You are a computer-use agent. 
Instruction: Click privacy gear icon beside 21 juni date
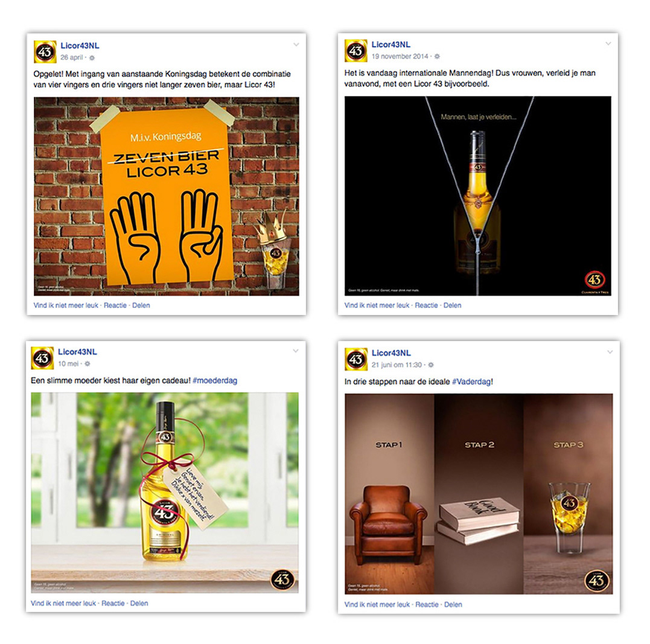coord(431,365)
